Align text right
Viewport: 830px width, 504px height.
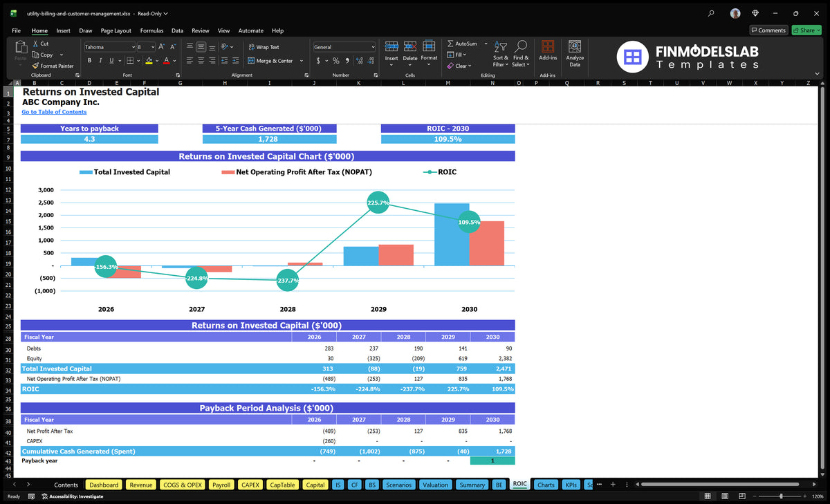[212, 61]
